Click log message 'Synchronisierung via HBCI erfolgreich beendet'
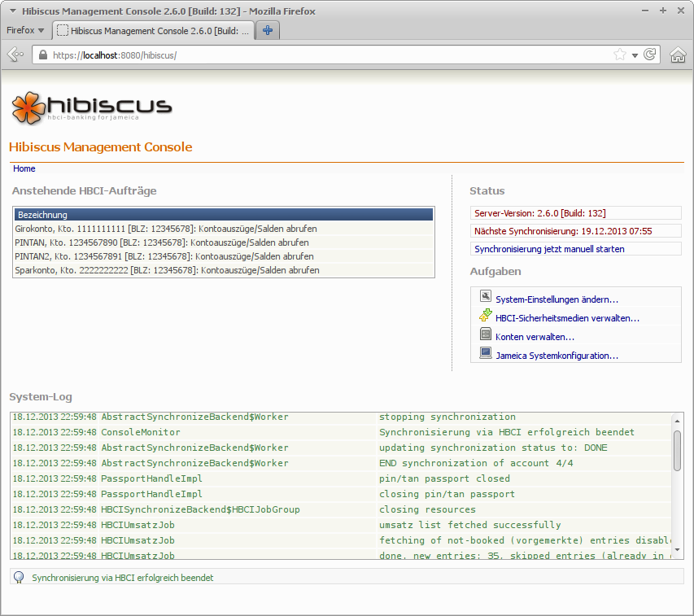Viewport: 694px width, 616px height. 506,432
